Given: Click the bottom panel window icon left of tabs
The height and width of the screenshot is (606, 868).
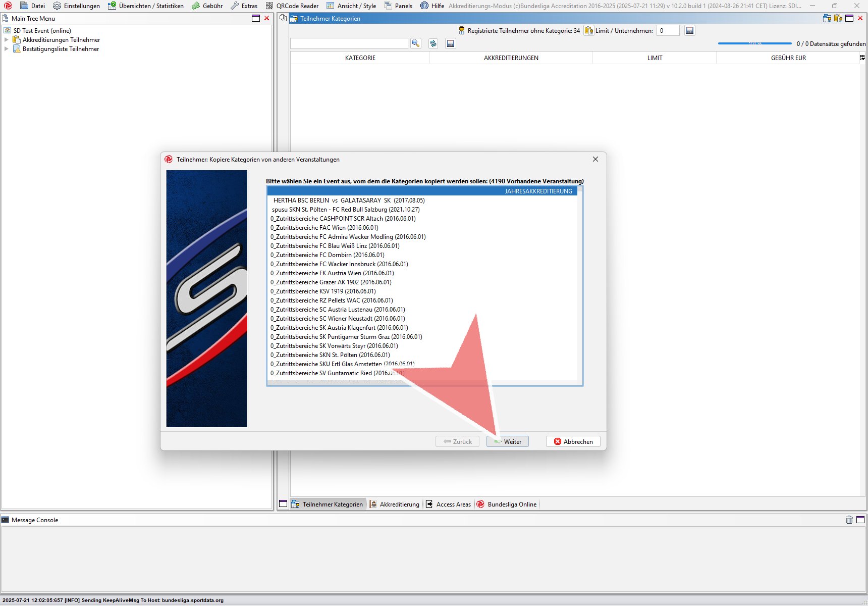Looking at the screenshot, I should 283,504.
